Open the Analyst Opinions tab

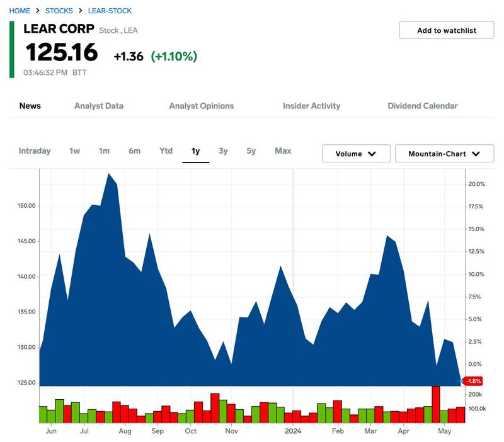pos(202,106)
